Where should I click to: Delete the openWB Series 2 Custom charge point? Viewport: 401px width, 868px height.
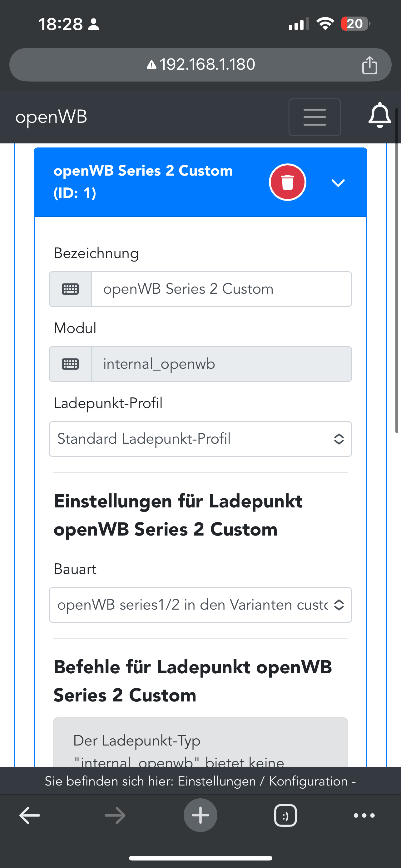click(287, 182)
